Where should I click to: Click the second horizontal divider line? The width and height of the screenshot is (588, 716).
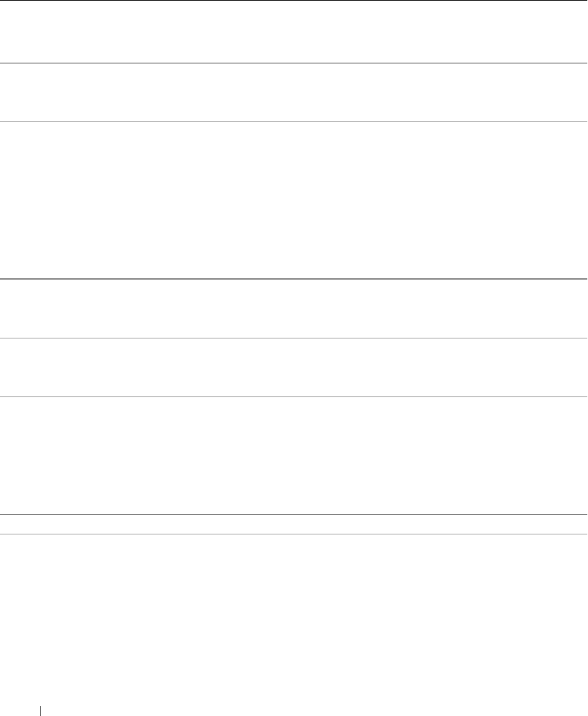pos(294,63)
